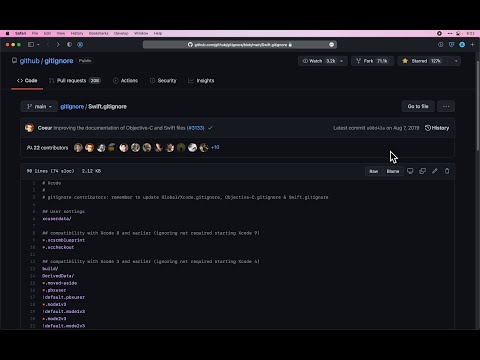Delete this file with trash icon
This screenshot has width=480, height=360.
tap(447, 171)
